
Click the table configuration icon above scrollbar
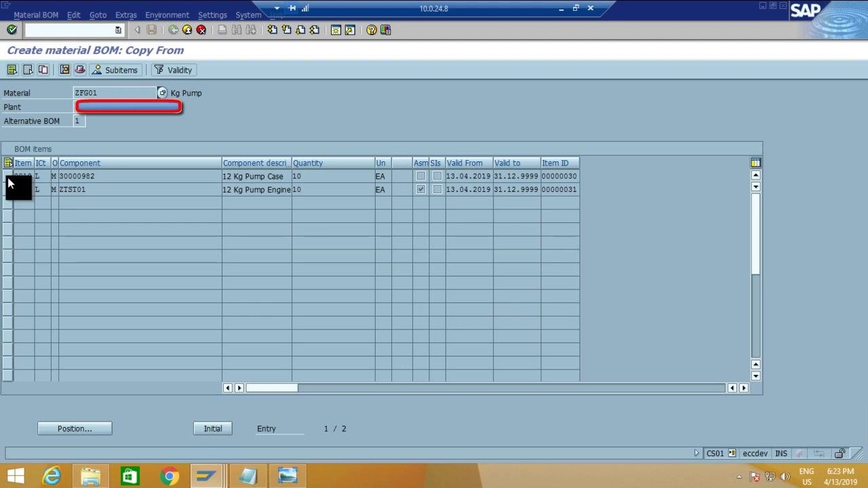755,163
